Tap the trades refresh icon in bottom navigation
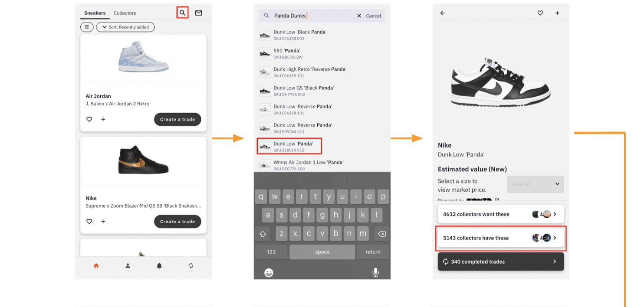Screen dimensions: 644x307 (x=191, y=266)
